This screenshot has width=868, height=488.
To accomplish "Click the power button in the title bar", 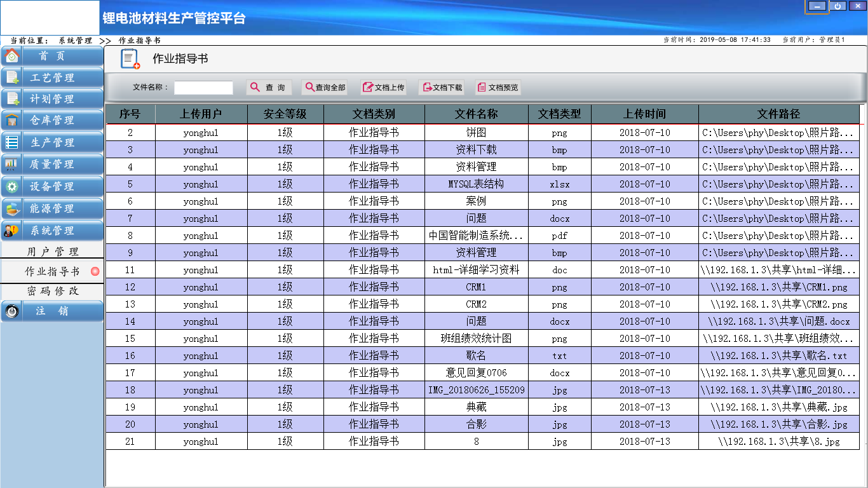I will pyautogui.click(x=837, y=6).
